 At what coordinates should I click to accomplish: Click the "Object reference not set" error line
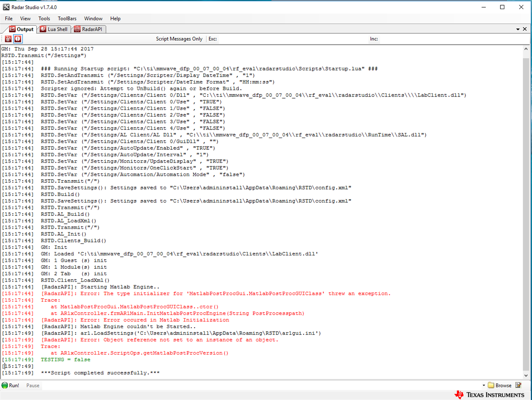pos(160,340)
